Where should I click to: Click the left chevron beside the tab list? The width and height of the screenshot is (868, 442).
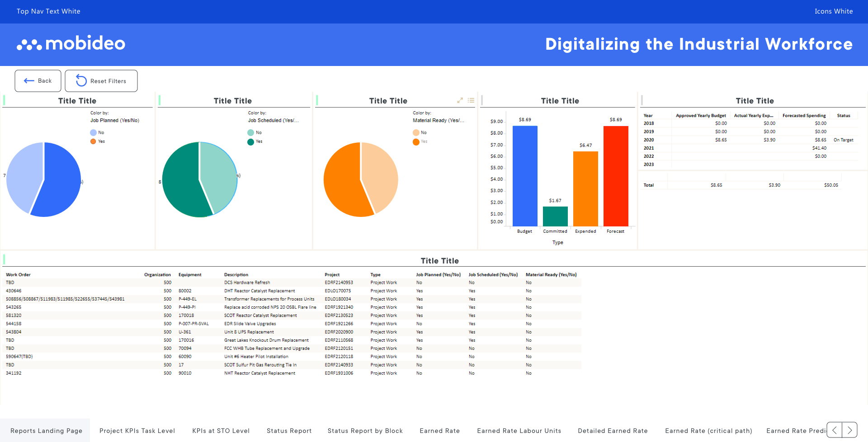835,430
